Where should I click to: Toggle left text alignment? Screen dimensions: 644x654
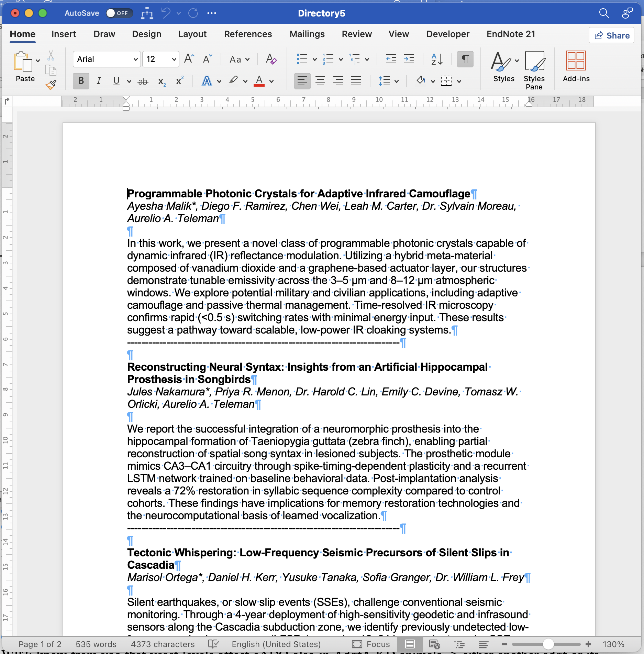click(302, 81)
